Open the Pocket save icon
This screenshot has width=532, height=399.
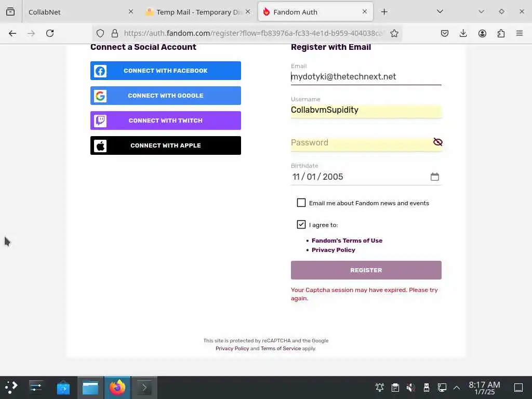(445, 33)
